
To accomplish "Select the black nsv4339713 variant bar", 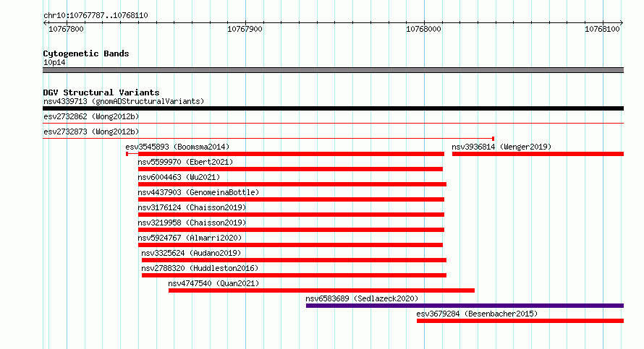I will click(x=333, y=108).
